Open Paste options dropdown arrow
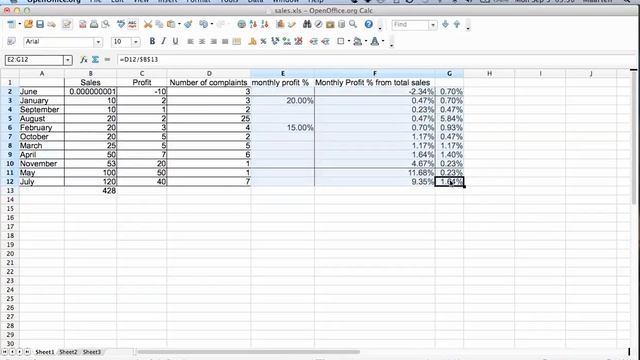The image size is (640, 360). pyautogui.click(x=179, y=24)
